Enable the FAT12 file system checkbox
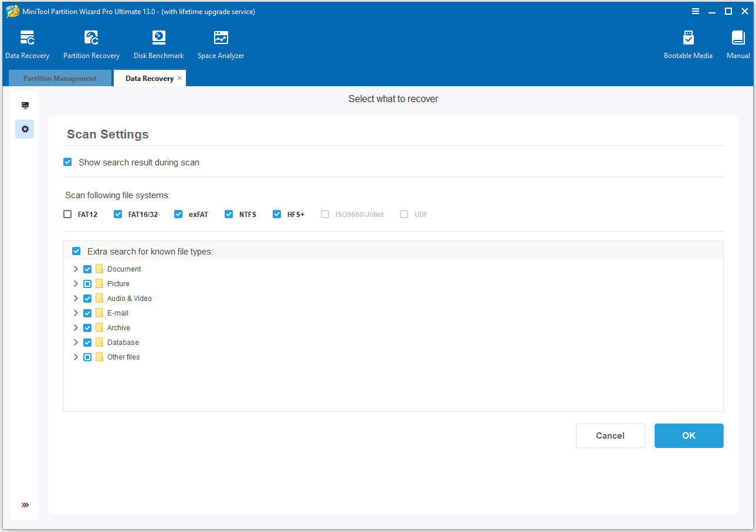This screenshot has width=756, height=532. click(67, 214)
